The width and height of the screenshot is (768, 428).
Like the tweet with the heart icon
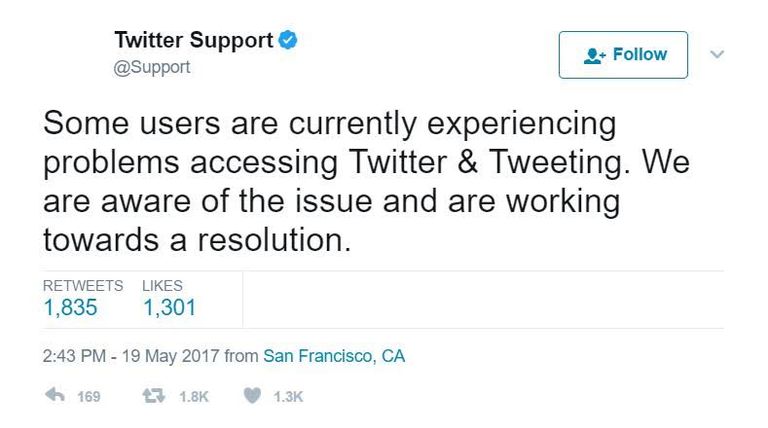[252, 396]
